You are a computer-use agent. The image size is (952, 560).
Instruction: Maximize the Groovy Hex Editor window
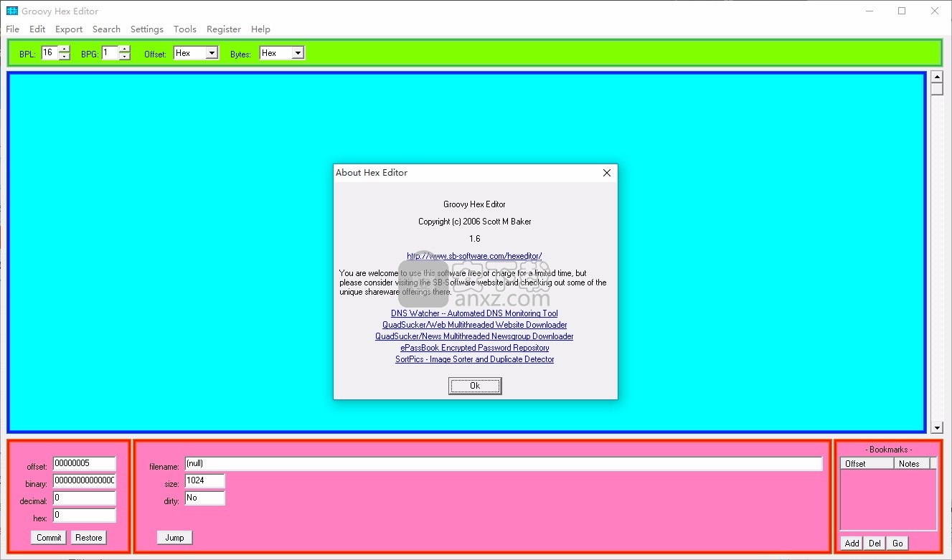(902, 11)
